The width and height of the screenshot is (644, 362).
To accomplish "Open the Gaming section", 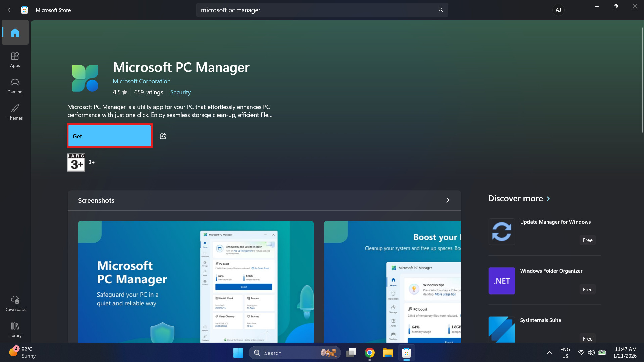I will pyautogui.click(x=15, y=86).
